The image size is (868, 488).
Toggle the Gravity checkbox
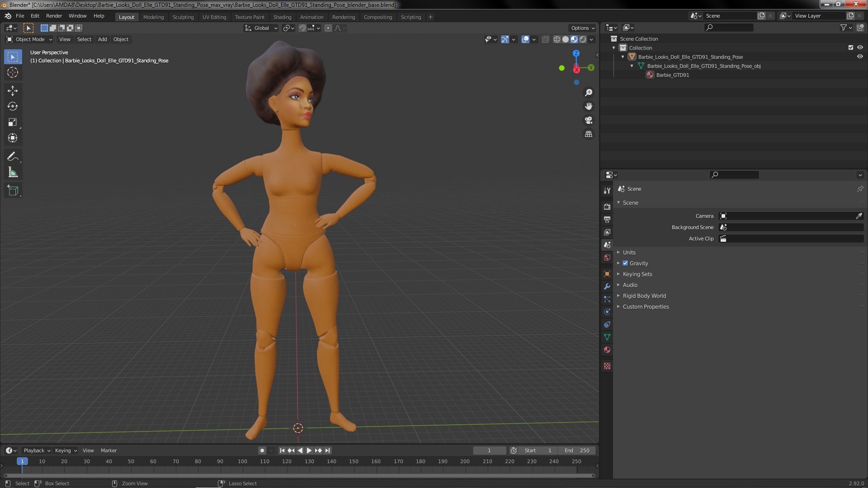tap(625, 263)
